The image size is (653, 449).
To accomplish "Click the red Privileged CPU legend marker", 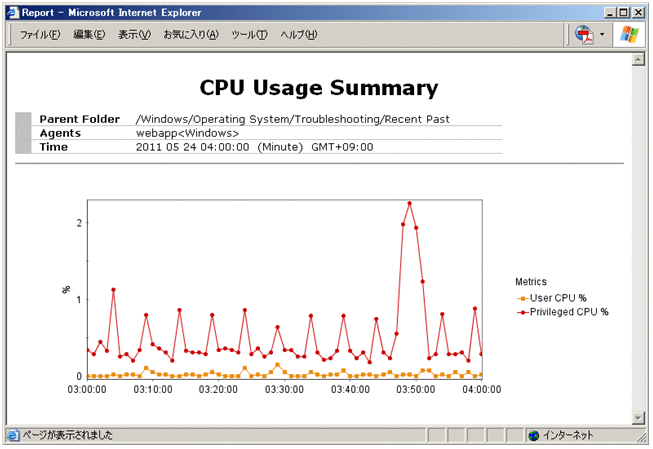I will [x=523, y=312].
